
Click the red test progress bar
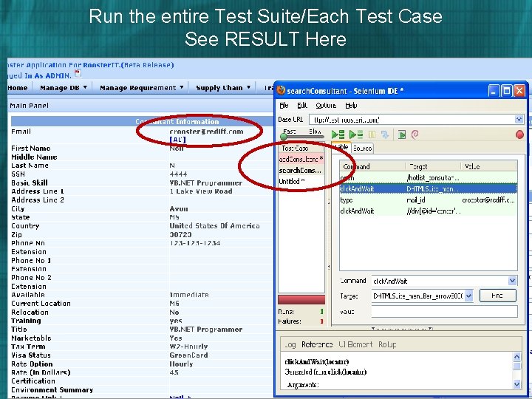[x=301, y=299]
